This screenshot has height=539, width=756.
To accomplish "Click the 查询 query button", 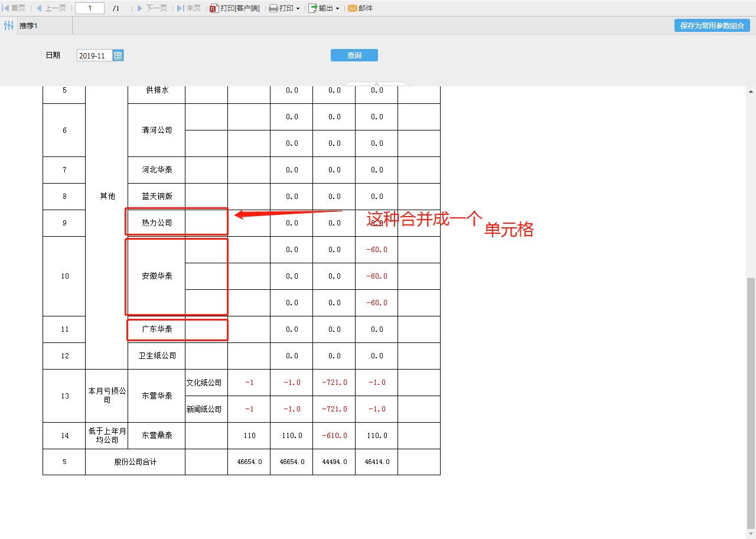I will tap(354, 55).
